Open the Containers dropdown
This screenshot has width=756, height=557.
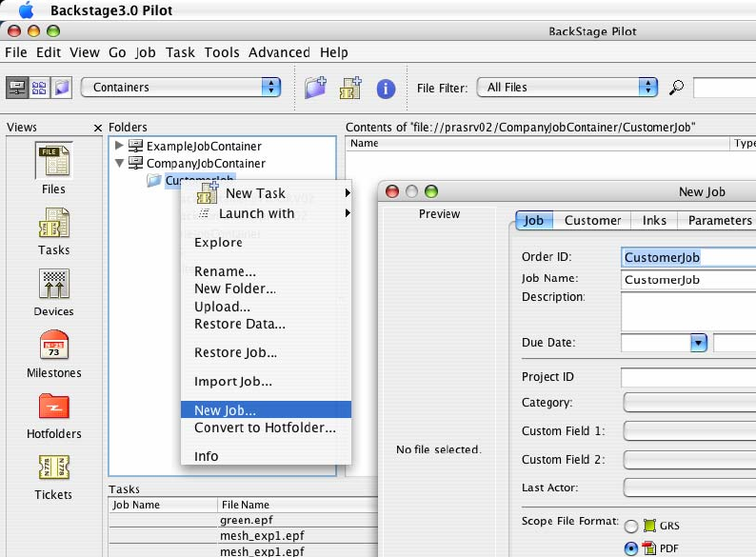click(x=181, y=88)
